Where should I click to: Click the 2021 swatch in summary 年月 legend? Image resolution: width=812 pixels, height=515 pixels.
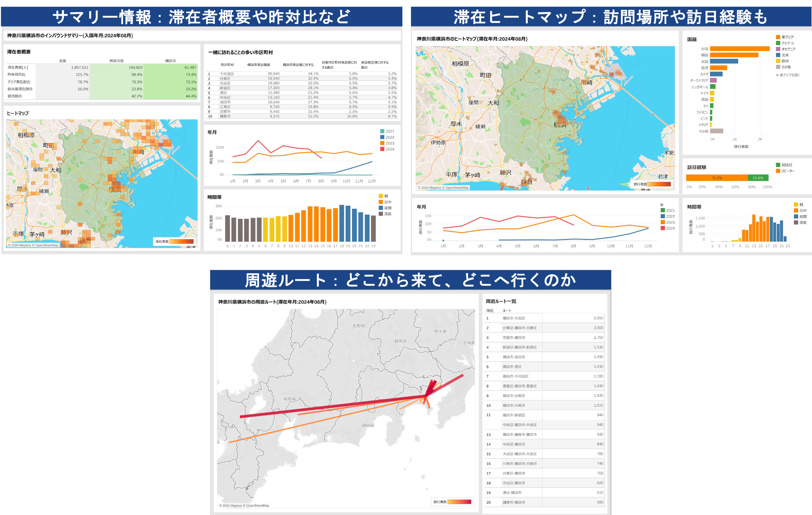coord(382,131)
